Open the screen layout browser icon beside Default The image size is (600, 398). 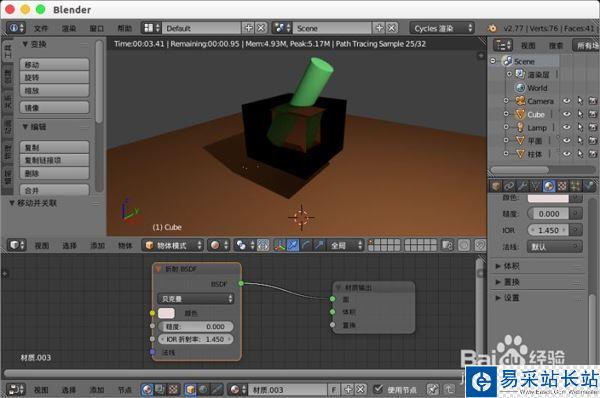(152, 28)
